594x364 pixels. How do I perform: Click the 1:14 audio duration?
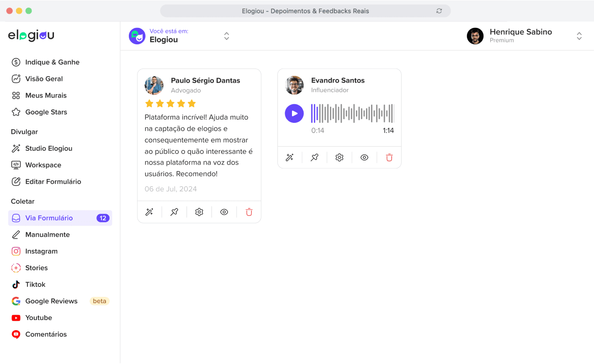click(x=388, y=131)
